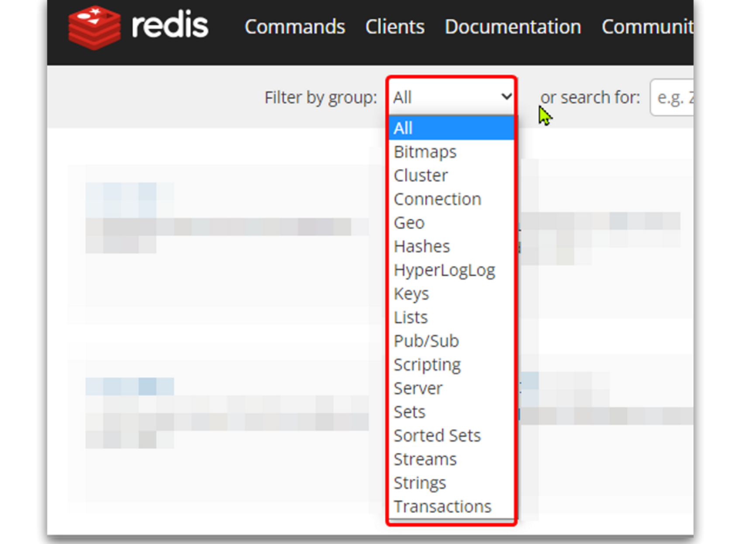Screen dimensions: 756x544
Task: Open the Community navigation link
Action: [x=647, y=27]
